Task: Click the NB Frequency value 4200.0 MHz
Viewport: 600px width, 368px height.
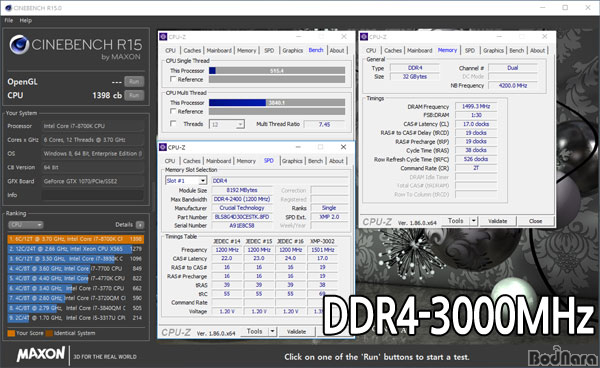Action: pyautogui.click(x=513, y=86)
